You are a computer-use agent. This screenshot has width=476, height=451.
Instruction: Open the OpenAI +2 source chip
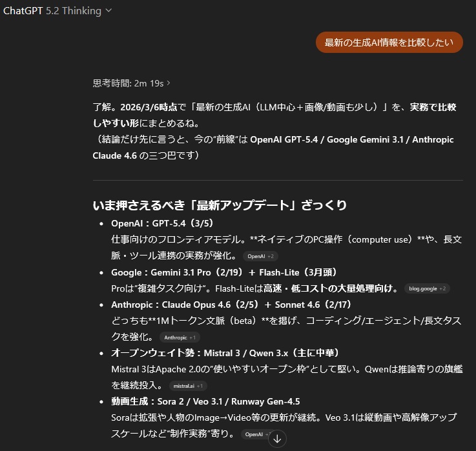click(x=260, y=256)
